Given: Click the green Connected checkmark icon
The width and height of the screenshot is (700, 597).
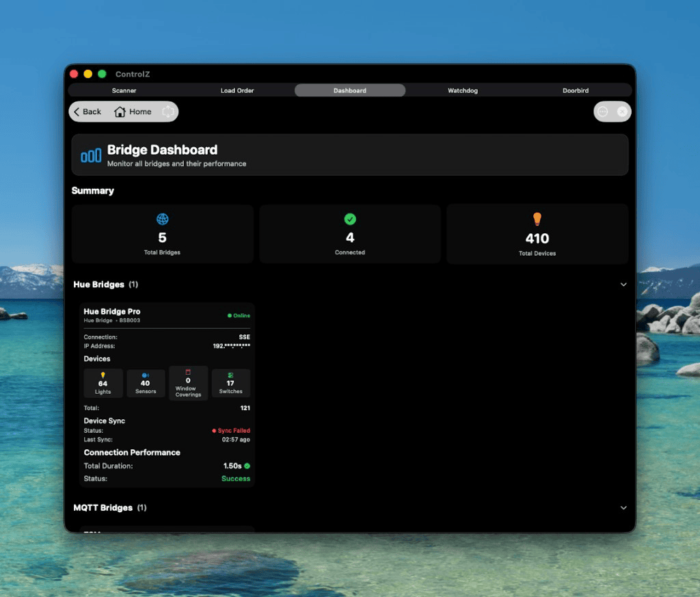Looking at the screenshot, I should [350, 220].
